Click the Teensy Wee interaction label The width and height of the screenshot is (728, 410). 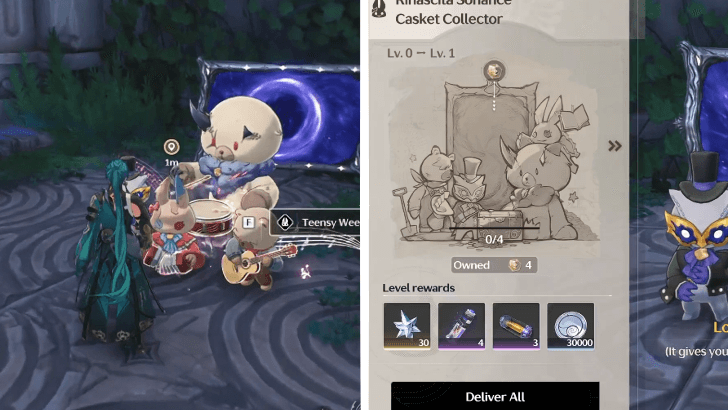[x=330, y=222]
